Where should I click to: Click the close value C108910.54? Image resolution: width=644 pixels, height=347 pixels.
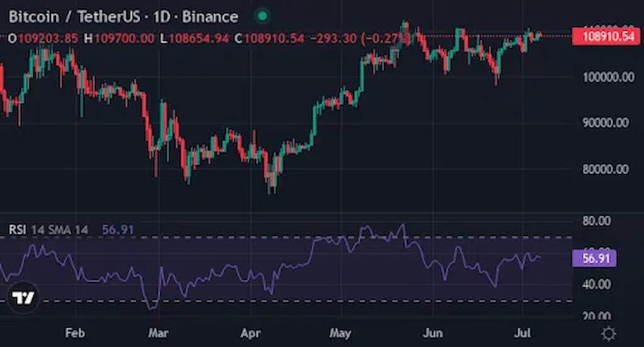coord(269,38)
